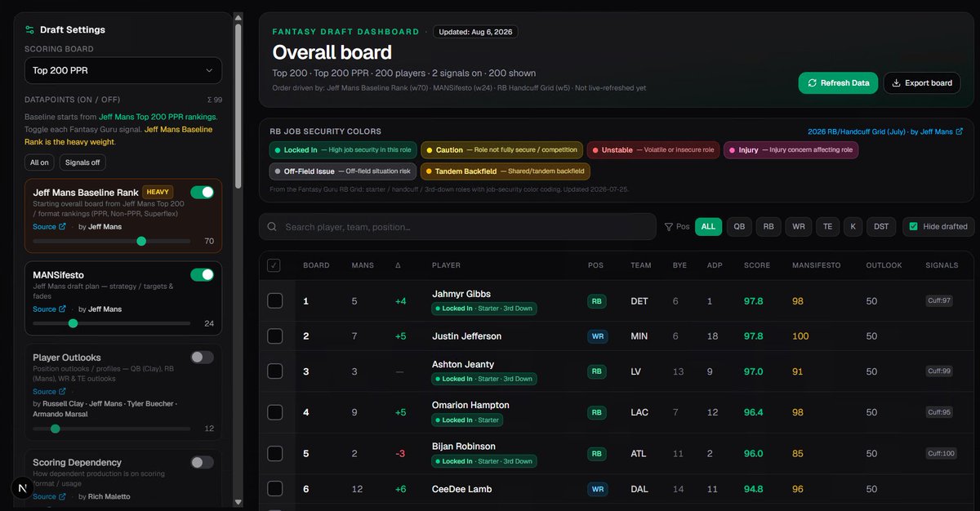Image resolution: width=980 pixels, height=511 pixels.
Task: Click the Export board button
Action: pos(922,82)
